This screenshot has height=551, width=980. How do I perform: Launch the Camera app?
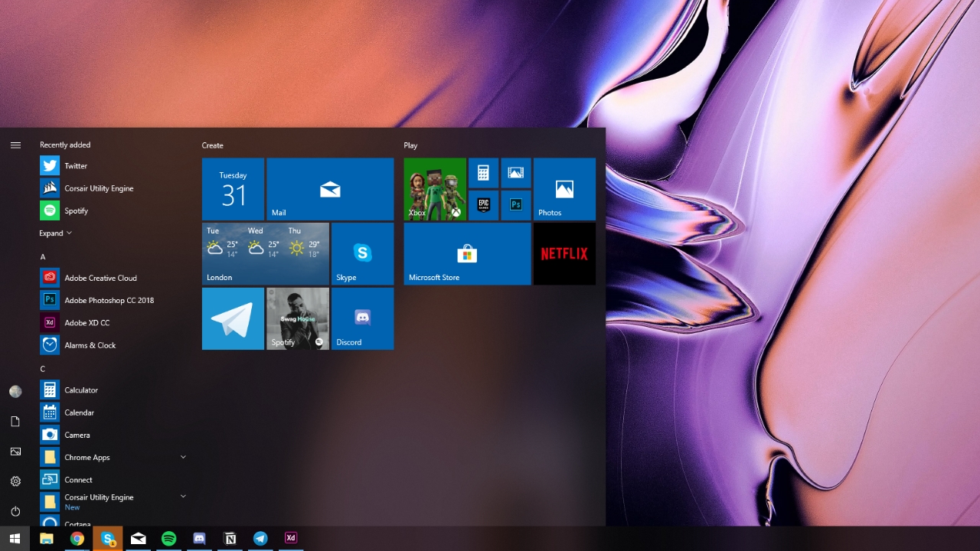pos(113,435)
